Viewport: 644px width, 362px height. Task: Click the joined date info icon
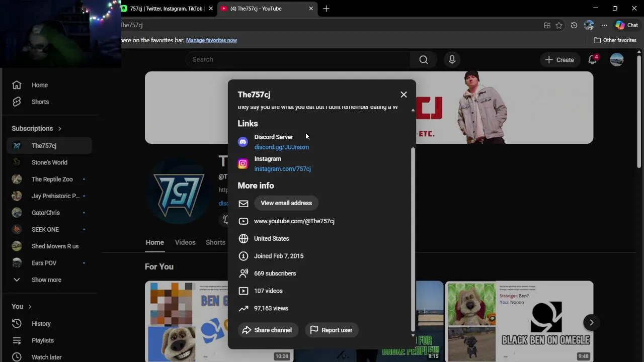pyautogui.click(x=244, y=256)
